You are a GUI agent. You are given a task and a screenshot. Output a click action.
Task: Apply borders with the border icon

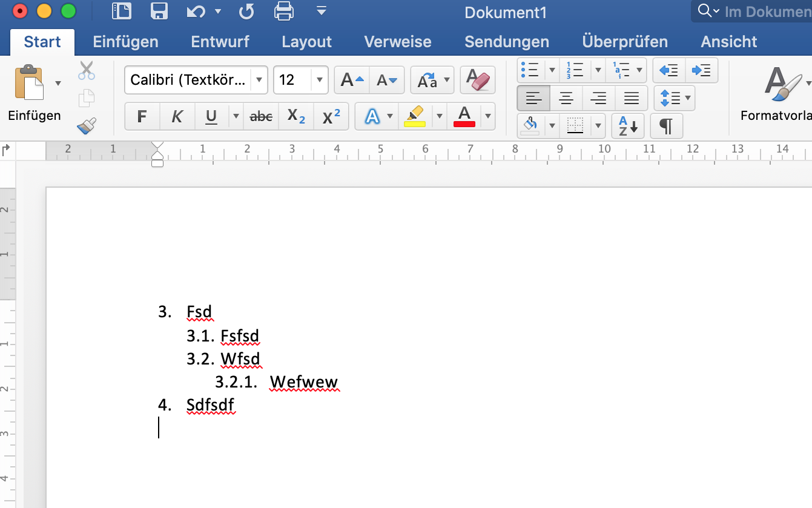(x=575, y=126)
